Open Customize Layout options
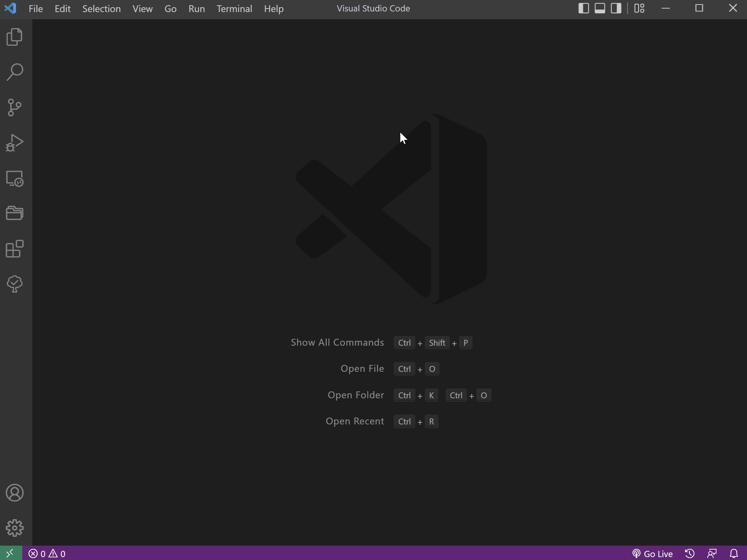747x560 pixels. [639, 8]
